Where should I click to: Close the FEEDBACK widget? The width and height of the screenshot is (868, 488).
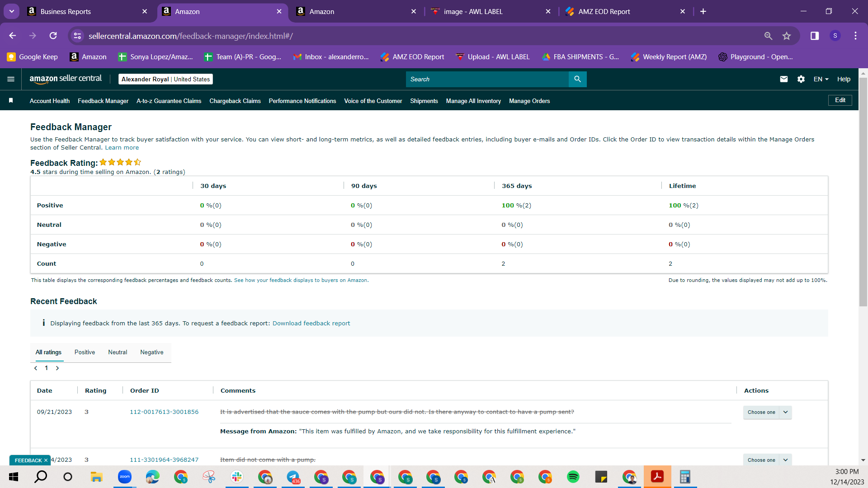[46, 460]
